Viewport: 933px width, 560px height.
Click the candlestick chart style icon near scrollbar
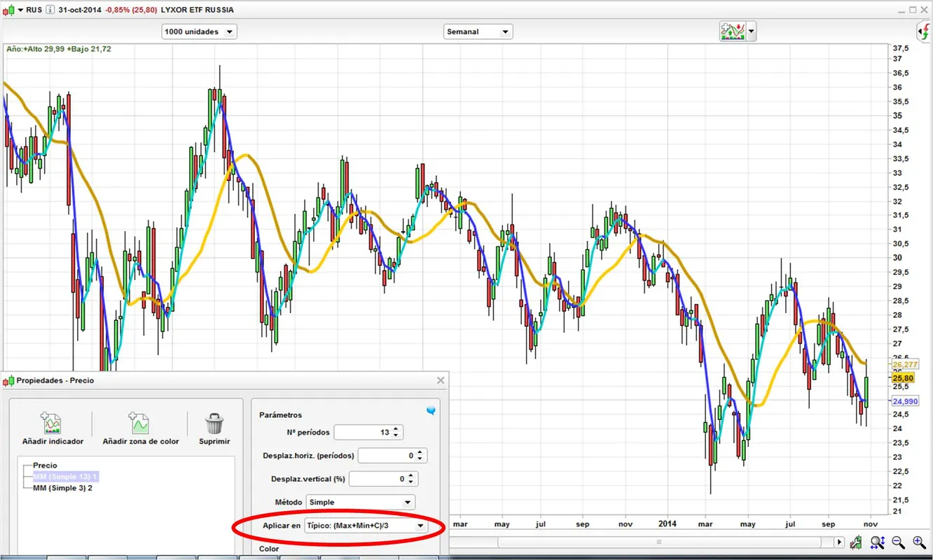coord(856,542)
